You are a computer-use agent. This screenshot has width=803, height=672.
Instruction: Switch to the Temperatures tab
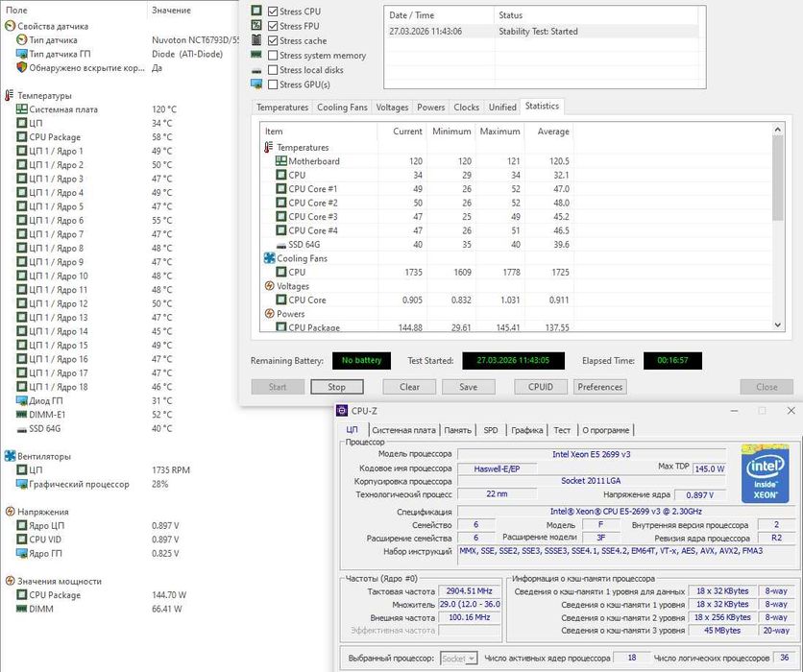click(x=282, y=107)
